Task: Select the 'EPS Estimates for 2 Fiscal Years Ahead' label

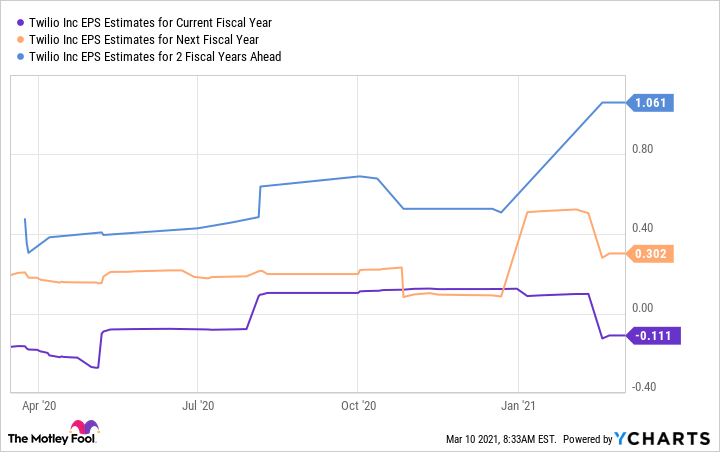Action: [x=152, y=57]
